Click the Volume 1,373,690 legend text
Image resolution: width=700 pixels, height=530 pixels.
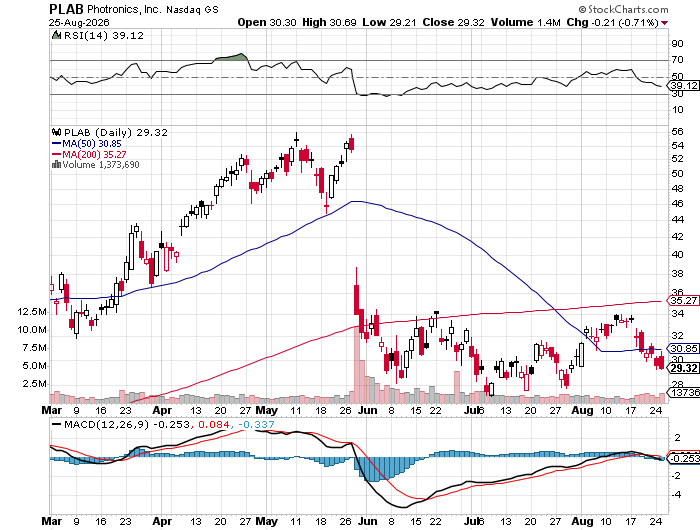pos(101,165)
